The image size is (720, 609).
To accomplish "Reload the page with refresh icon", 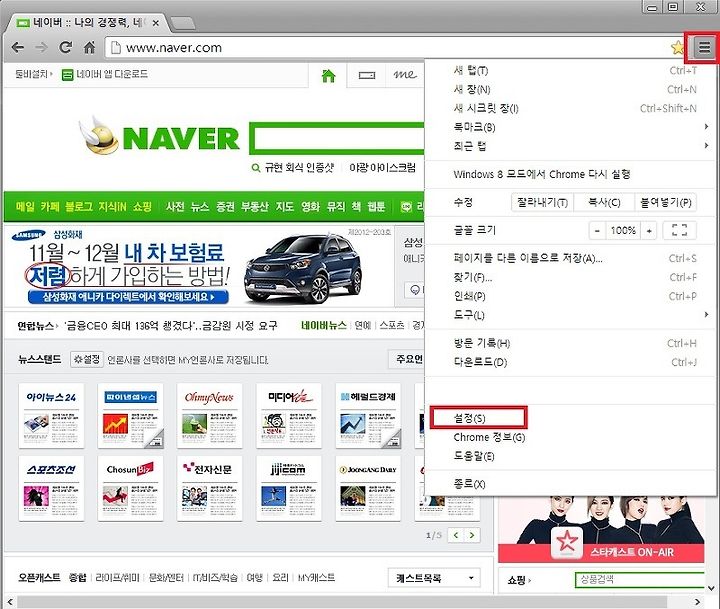I will [x=66, y=47].
